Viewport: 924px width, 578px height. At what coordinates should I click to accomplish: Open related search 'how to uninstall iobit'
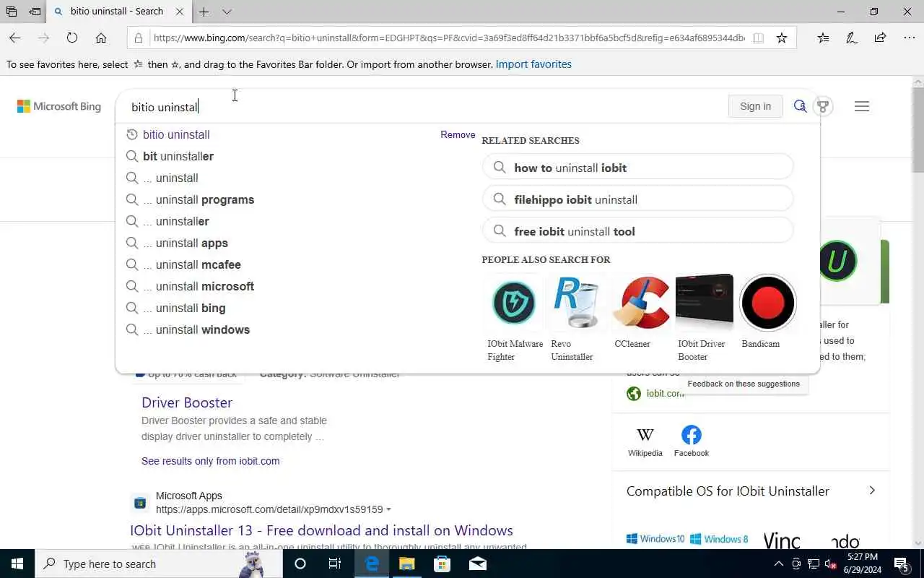coord(638,168)
